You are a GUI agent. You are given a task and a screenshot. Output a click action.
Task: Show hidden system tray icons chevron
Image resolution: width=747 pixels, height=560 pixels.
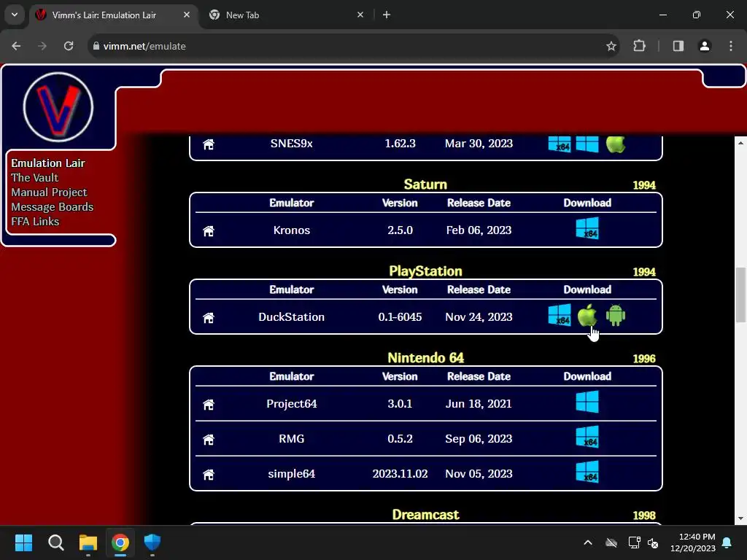588,542
